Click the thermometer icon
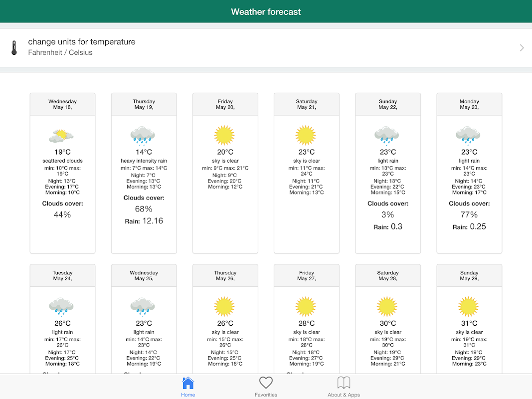The width and height of the screenshot is (532, 399). [14, 47]
